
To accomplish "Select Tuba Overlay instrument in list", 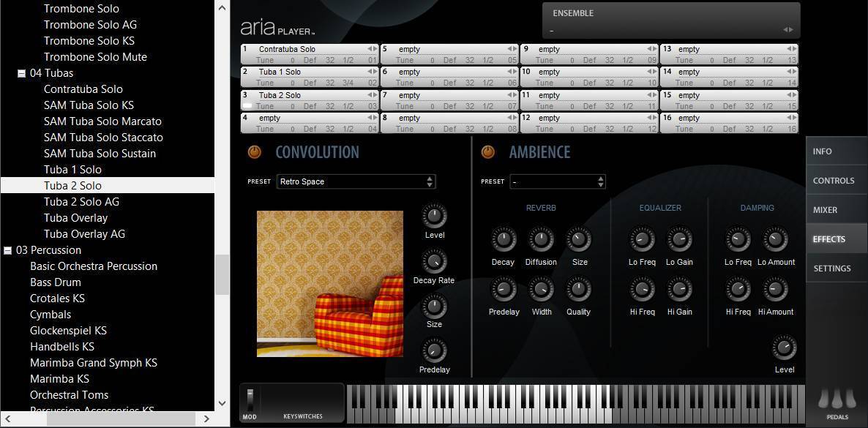I will (x=75, y=218).
